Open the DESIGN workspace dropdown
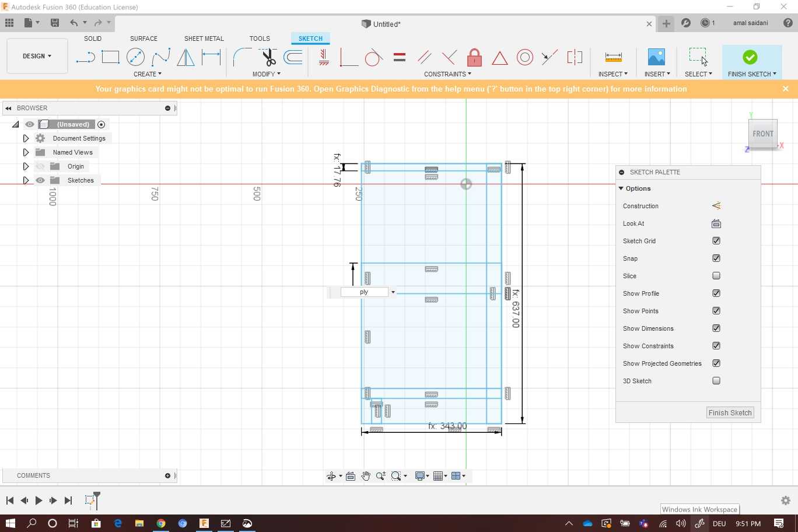This screenshot has width=798, height=532. pos(37,56)
